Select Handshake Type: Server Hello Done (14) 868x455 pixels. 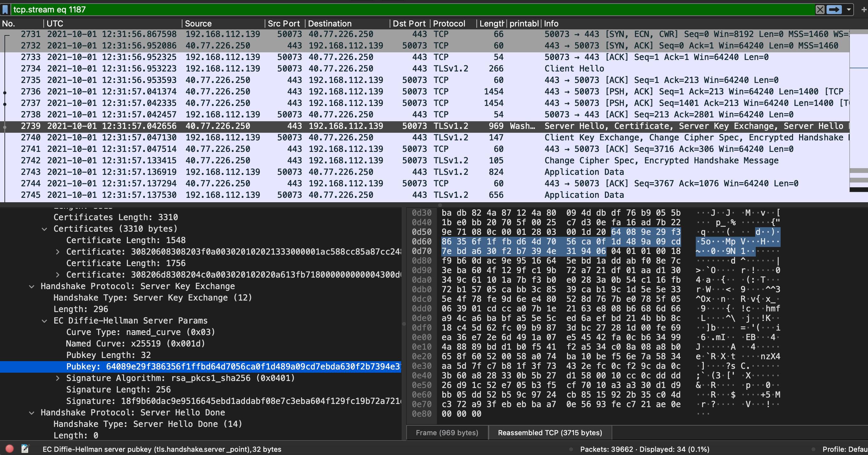click(x=148, y=424)
